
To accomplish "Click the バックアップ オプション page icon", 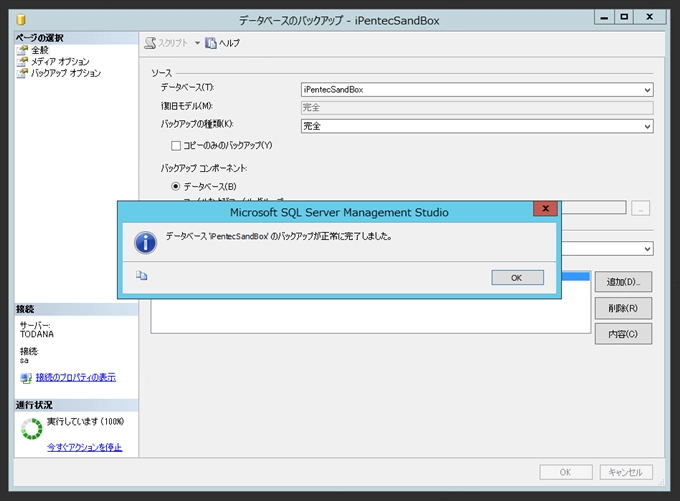I will click(x=22, y=73).
